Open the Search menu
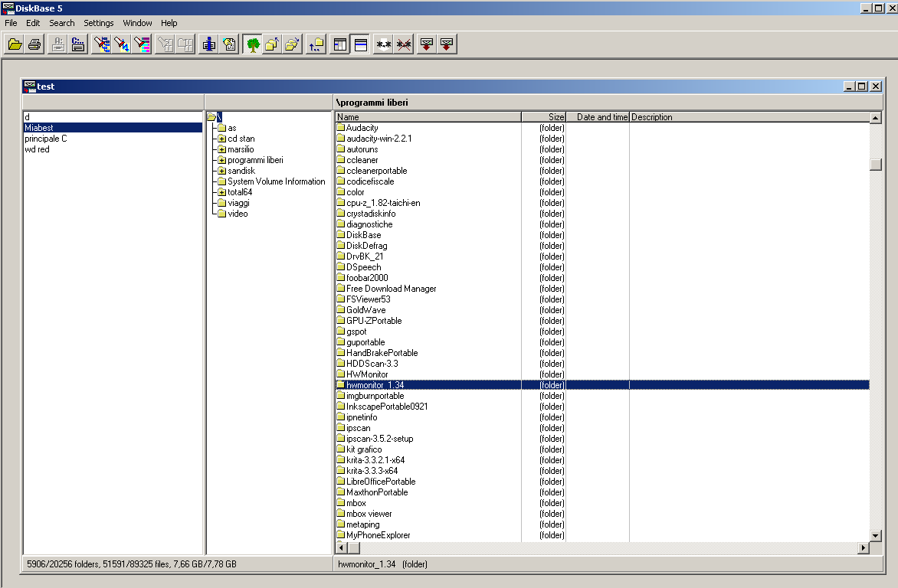This screenshot has height=588, width=898. (62, 23)
